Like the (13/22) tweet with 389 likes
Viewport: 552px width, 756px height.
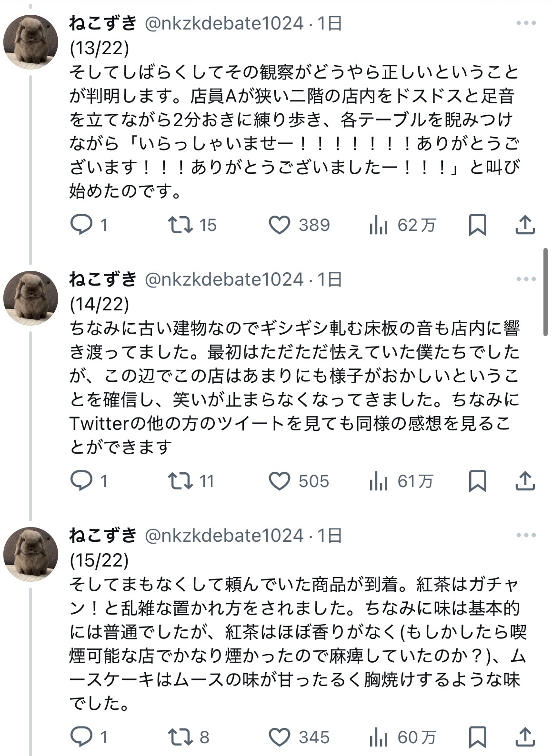click(x=280, y=225)
